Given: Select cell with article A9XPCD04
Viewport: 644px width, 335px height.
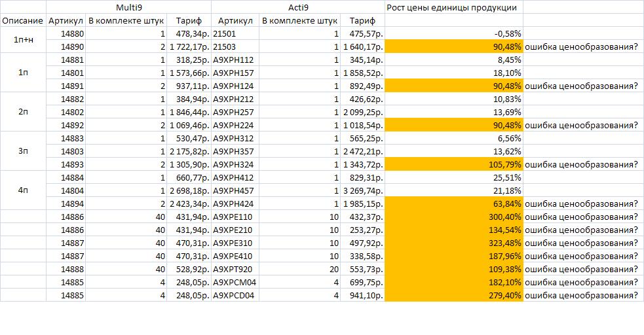Looking at the screenshot, I should point(235,295).
